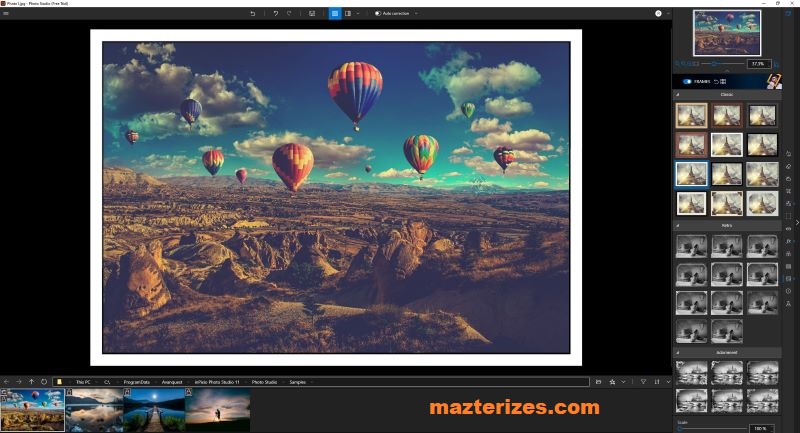This screenshot has width=800, height=433.
Task: Select the first Advanced section frame thumbnail
Action: [x=691, y=373]
